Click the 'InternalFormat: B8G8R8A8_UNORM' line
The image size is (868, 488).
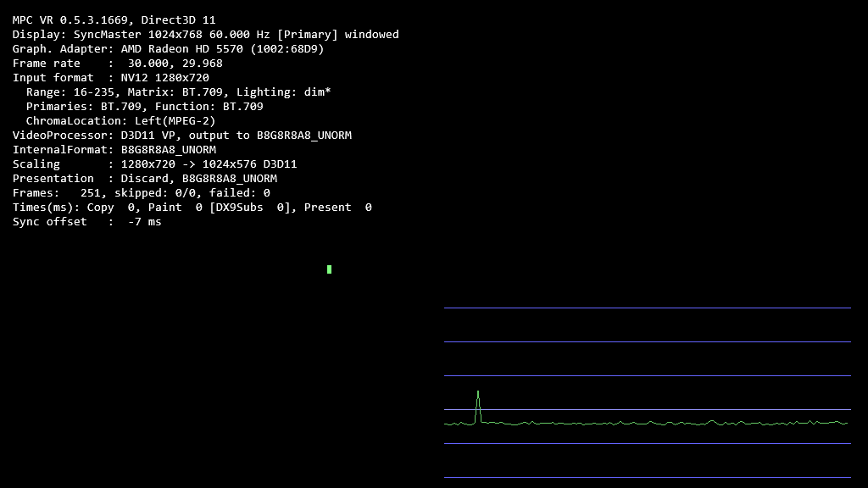click(x=114, y=150)
